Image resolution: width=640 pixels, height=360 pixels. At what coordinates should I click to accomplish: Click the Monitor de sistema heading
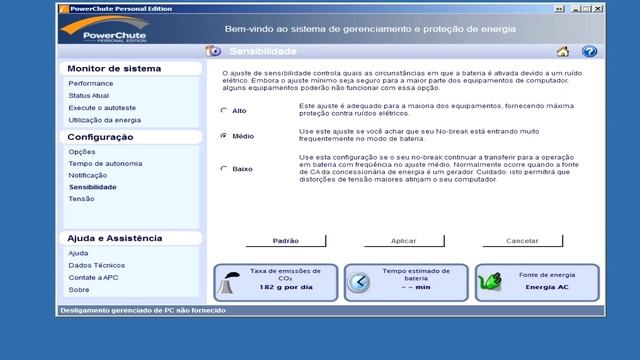click(114, 69)
